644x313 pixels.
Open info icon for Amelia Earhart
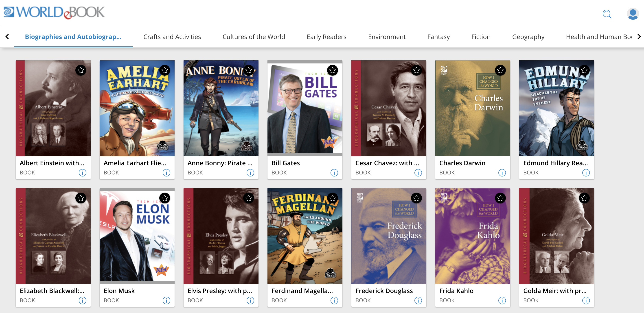click(166, 173)
